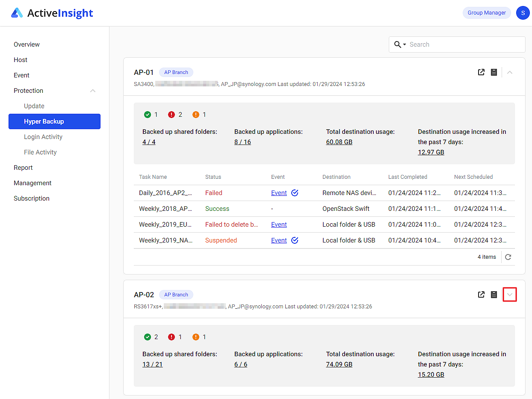Expand the AP-02 server details panel
The image size is (532, 399).
pos(509,295)
